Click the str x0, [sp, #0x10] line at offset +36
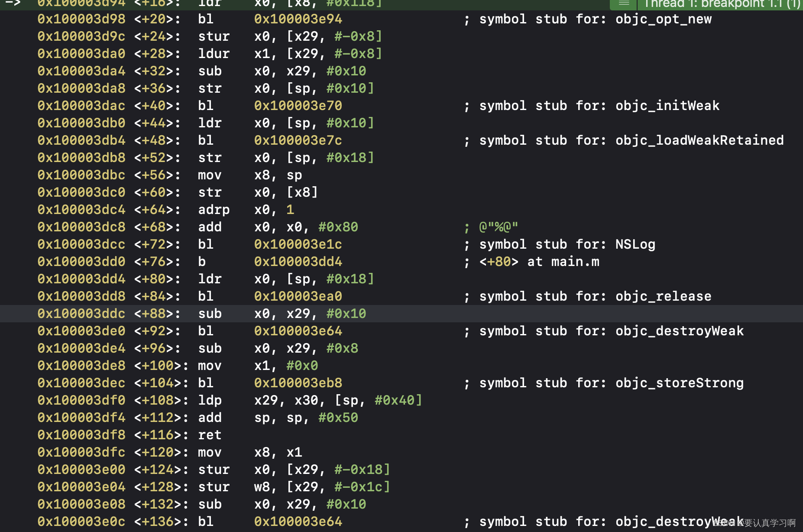This screenshot has height=532, width=803. tap(206, 88)
